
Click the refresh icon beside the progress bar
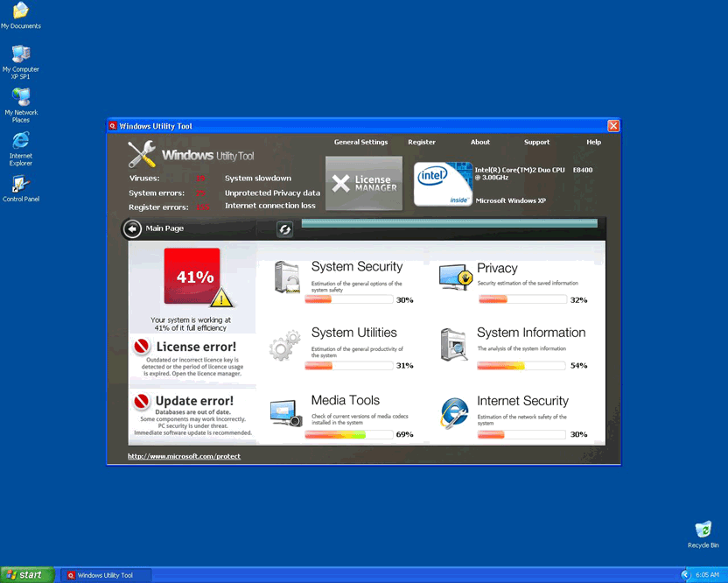pos(284,228)
